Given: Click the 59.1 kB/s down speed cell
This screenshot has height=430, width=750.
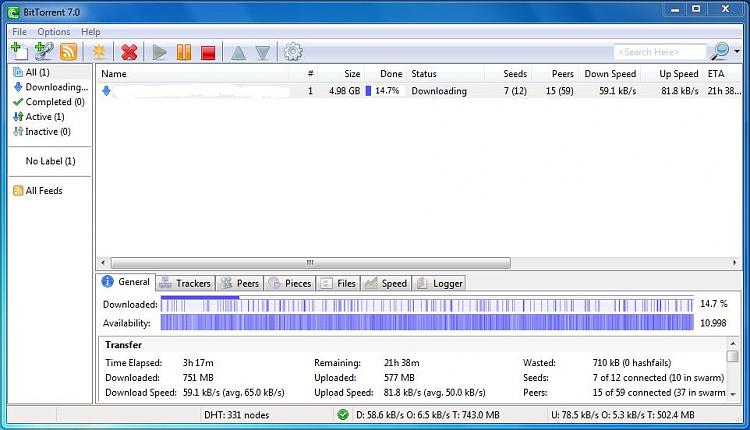Looking at the screenshot, I should pyautogui.click(x=618, y=91).
